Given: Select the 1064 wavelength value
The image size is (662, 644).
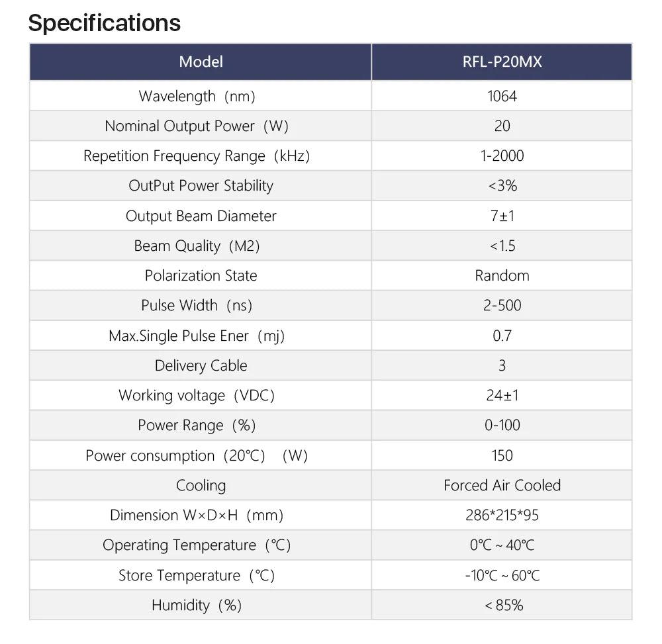Looking at the screenshot, I should pyautogui.click(x=502, y=96).
